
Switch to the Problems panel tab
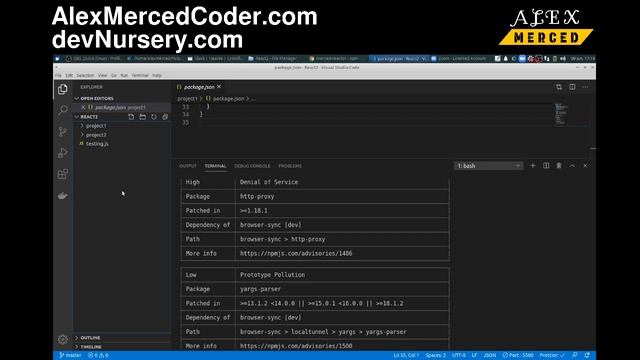(290, 166)
